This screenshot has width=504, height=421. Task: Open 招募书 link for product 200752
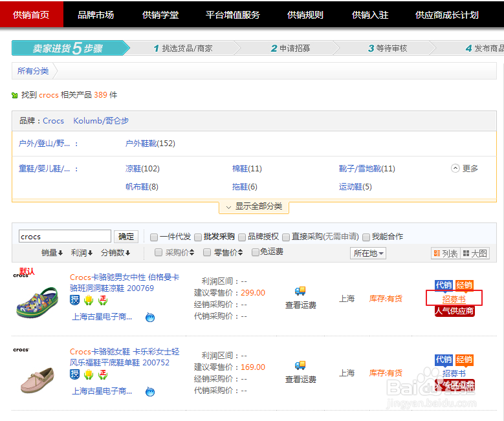454,373
